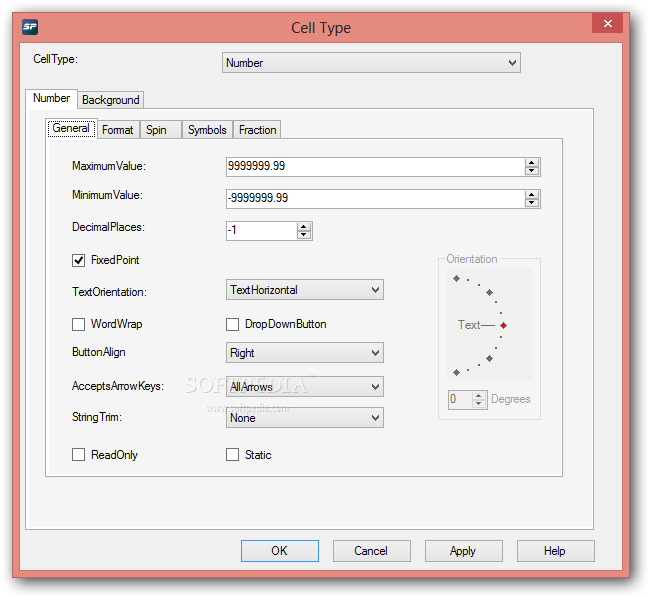Screen dimensions: 650x598
Task: Open the Symbols sub-tab
Action: (207, 130)
